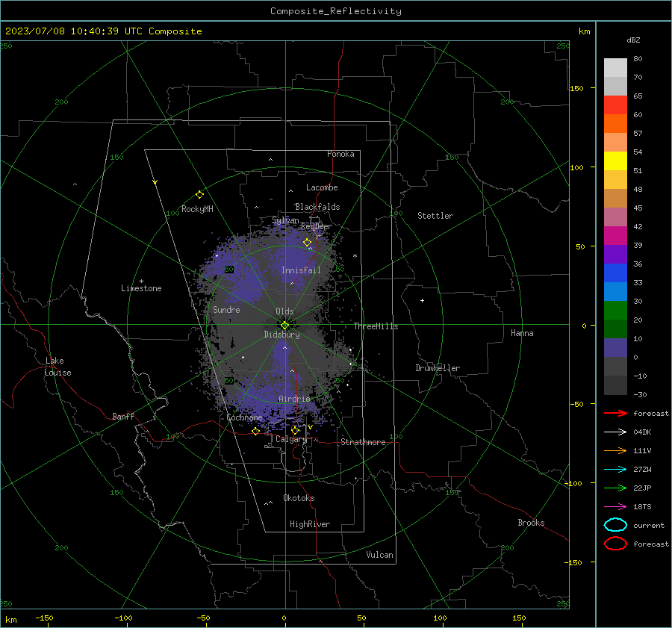
Task: Click the green 20–30 dBZ color swatch
Action: coord(615,311)
